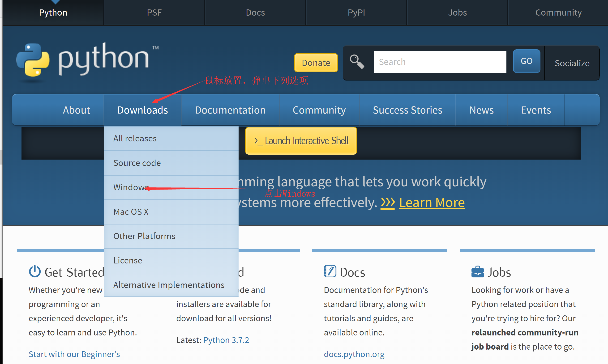Launch the Interactive Shell
Screen dimensions: 608x364
pyautogui.click(x=301, y=141)
